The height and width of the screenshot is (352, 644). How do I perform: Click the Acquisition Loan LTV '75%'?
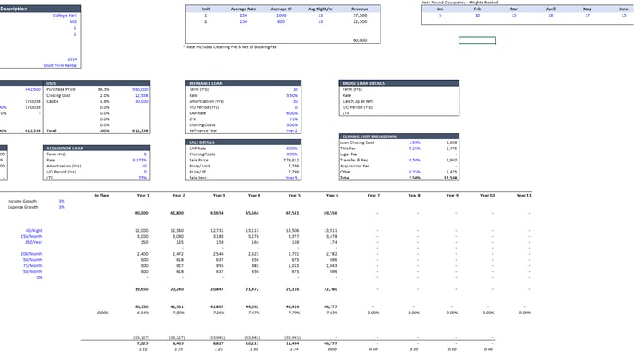(143, 178)
